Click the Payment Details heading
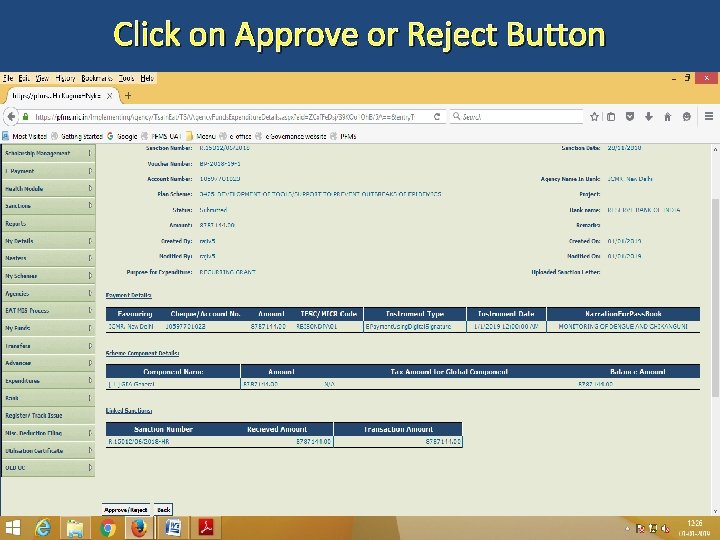 click(x=129, y=295)
